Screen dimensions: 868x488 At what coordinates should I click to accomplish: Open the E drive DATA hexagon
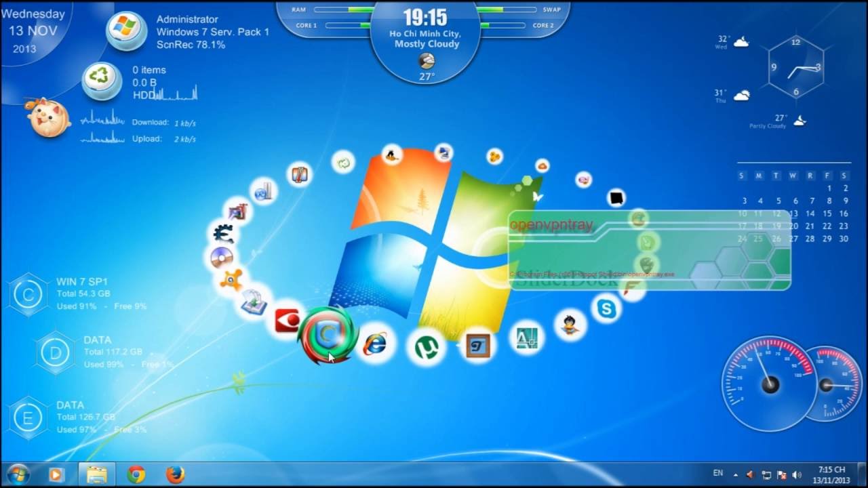(28, 418)
